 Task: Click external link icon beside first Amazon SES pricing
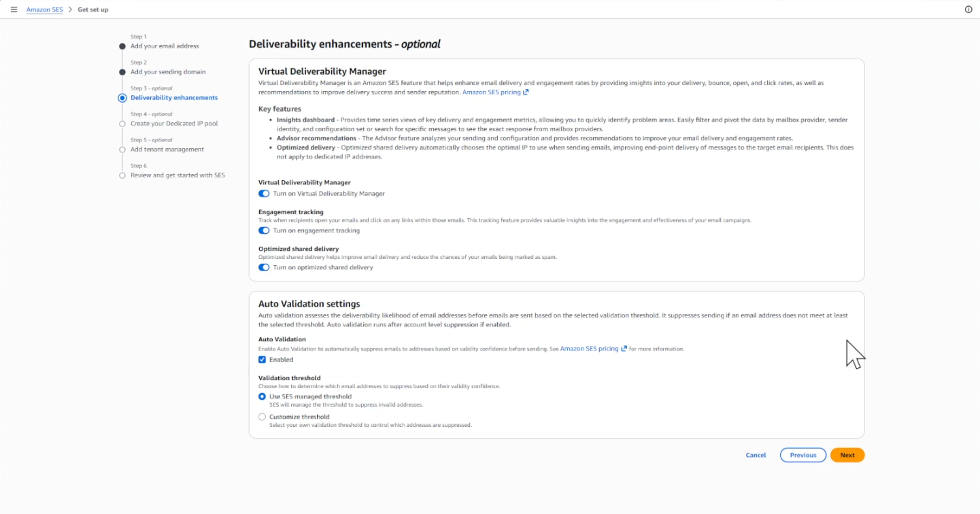(526, 92)
